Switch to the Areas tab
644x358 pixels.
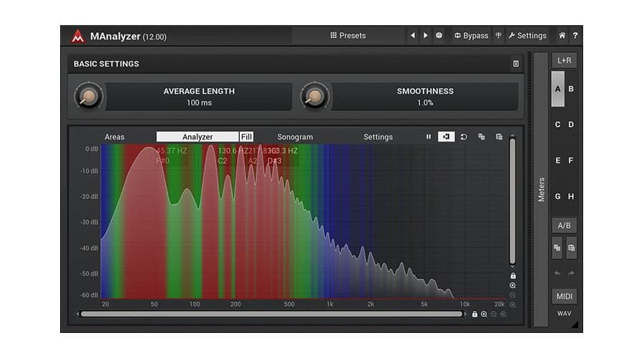pyautogui.click(x=114, y=137)
